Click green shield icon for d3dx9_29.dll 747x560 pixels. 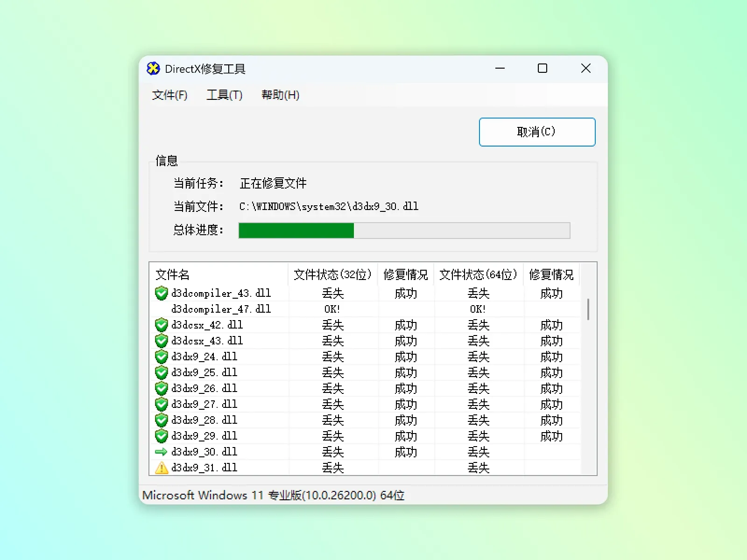pos(162,436)
